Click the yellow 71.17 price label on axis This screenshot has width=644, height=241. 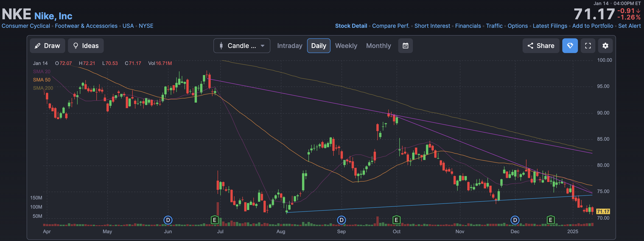tap(603, 211)
